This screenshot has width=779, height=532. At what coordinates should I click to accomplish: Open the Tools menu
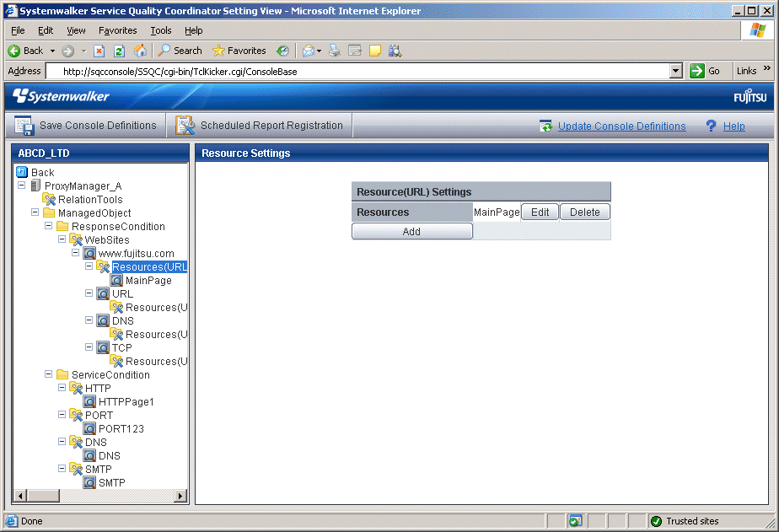(x=161, y=30)
